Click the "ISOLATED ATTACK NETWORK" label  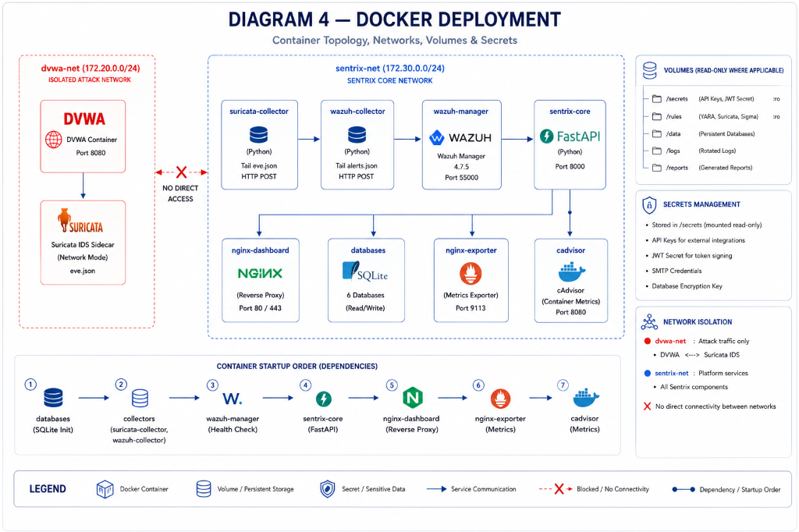(90, 80)
